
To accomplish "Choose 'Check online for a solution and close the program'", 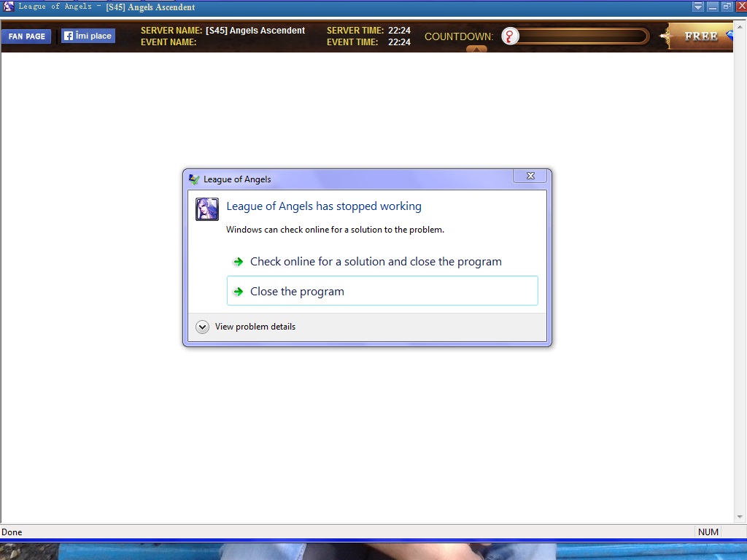I will [x=382, y=262].
